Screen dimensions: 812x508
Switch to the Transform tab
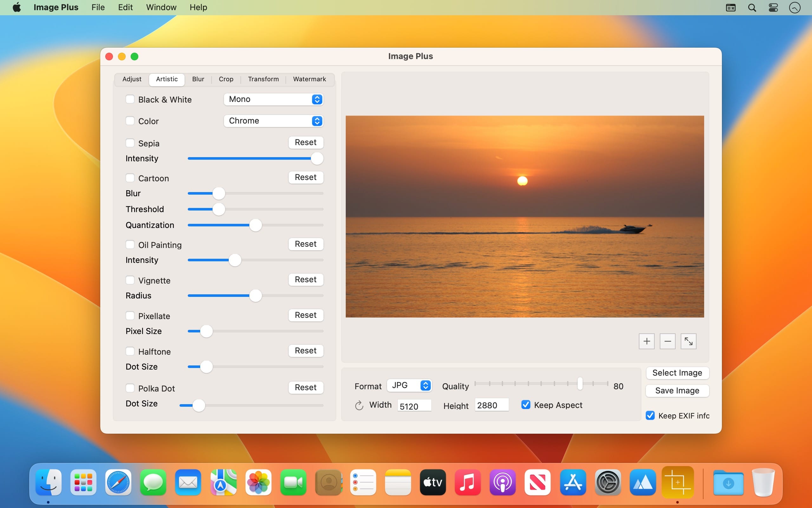pyautogui.click(x=263, y=79)
